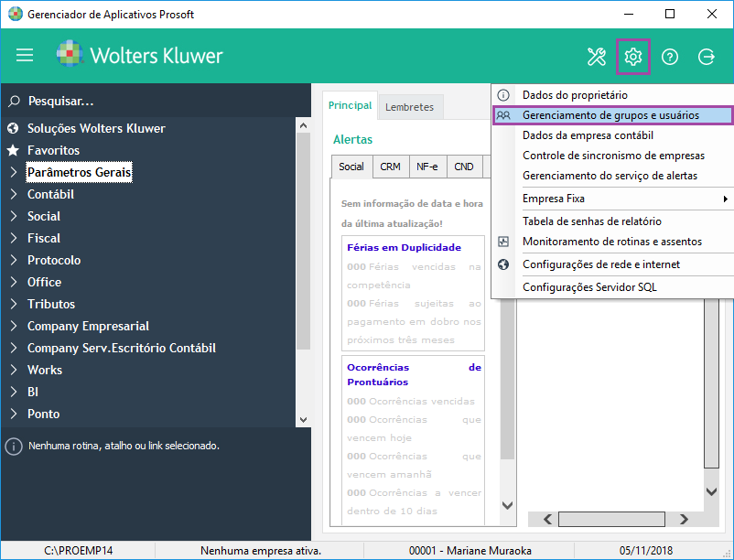Select Gerenciamento do serviço de alertas

[x=613, y=176]
